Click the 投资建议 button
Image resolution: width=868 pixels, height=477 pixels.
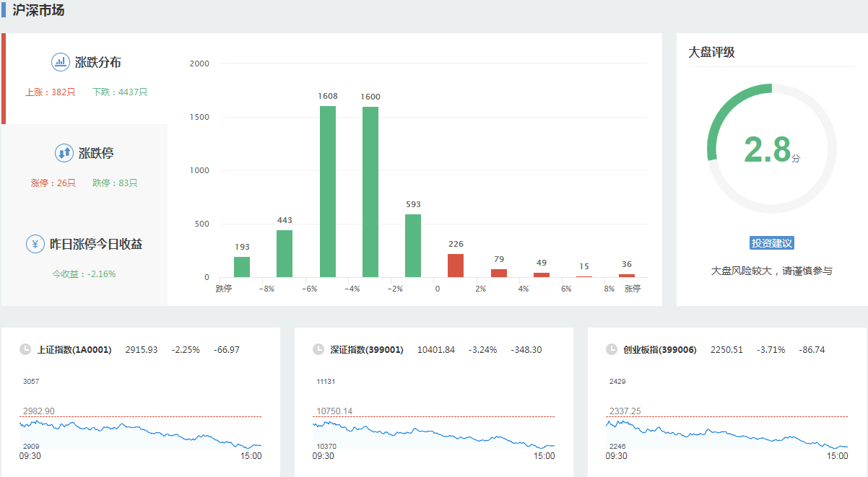[772, 243]
